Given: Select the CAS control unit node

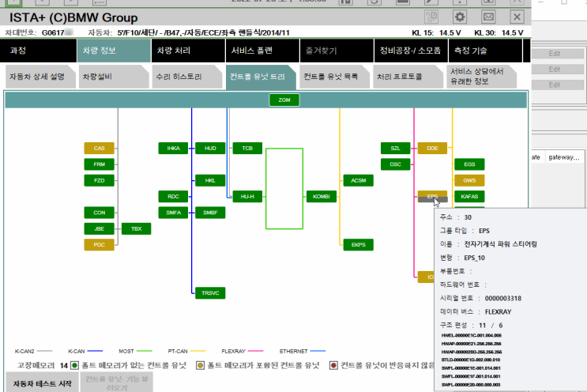Looking at the screenshot, I should pos(100,148).
